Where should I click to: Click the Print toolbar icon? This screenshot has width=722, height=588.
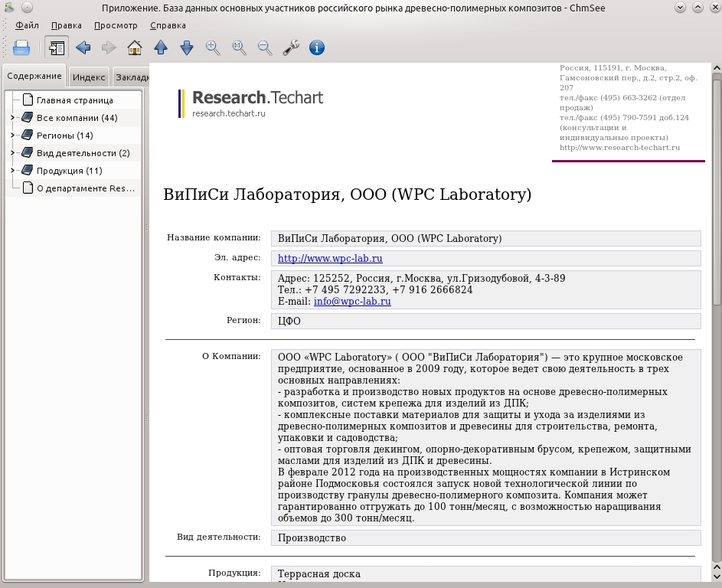[21, 47]
